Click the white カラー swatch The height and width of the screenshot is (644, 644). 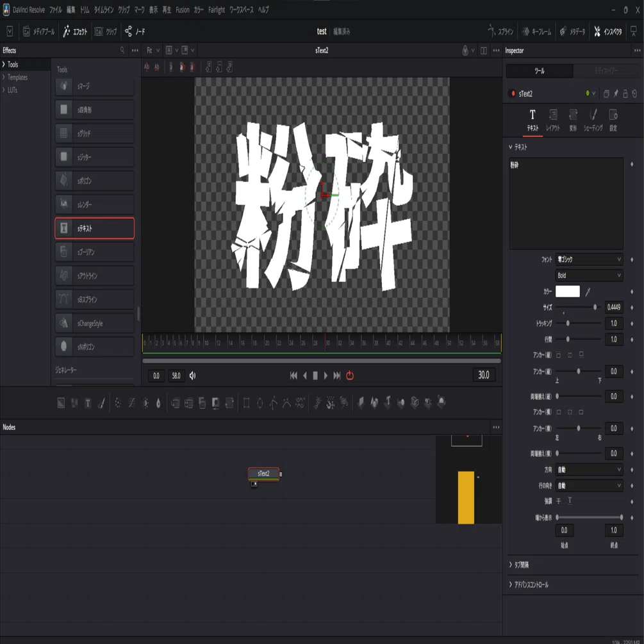[568, 291]
